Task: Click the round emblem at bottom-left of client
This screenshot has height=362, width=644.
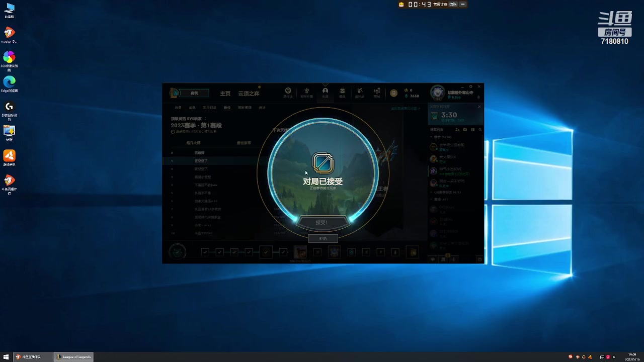Action: (x=177, y=251)
